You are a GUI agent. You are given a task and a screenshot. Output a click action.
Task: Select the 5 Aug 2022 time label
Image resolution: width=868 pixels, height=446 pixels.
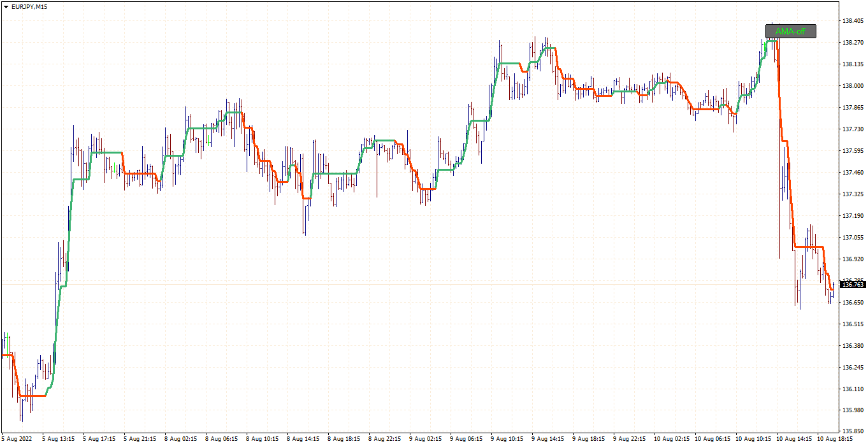click(x=17, y=439)
